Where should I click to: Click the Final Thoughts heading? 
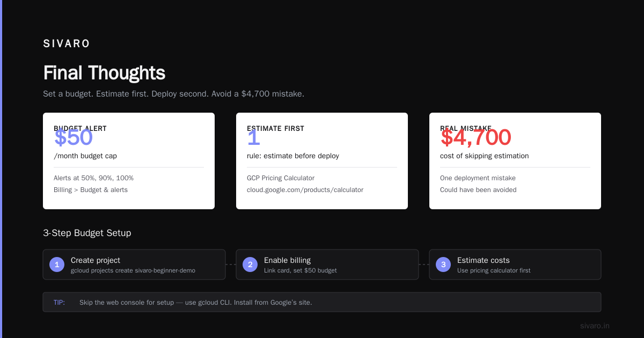[x=104, y=73]
